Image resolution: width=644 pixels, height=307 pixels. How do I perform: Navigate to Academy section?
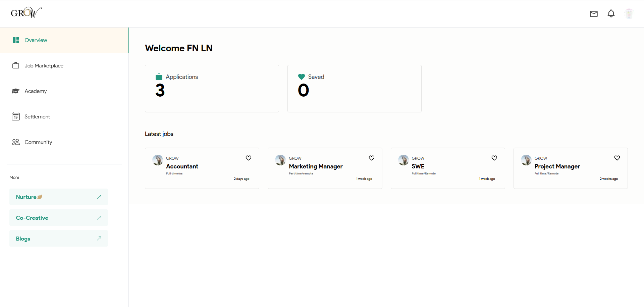click(x=64, y=91)
